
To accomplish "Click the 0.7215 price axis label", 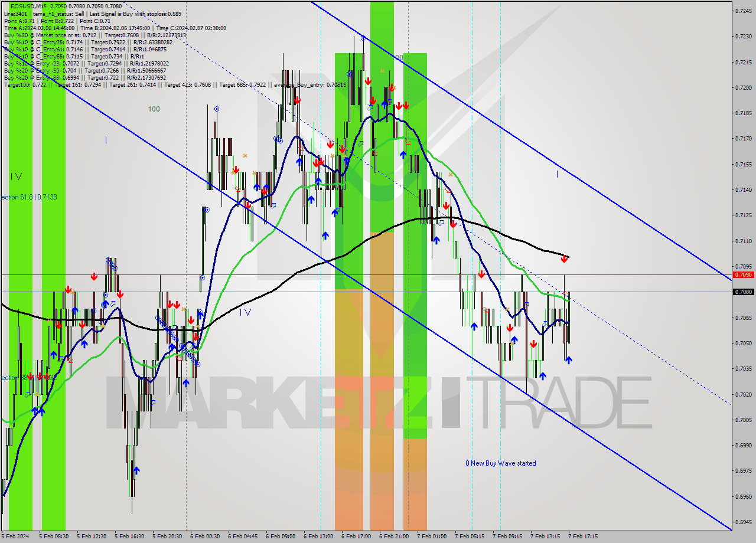I will click(743, 62).
